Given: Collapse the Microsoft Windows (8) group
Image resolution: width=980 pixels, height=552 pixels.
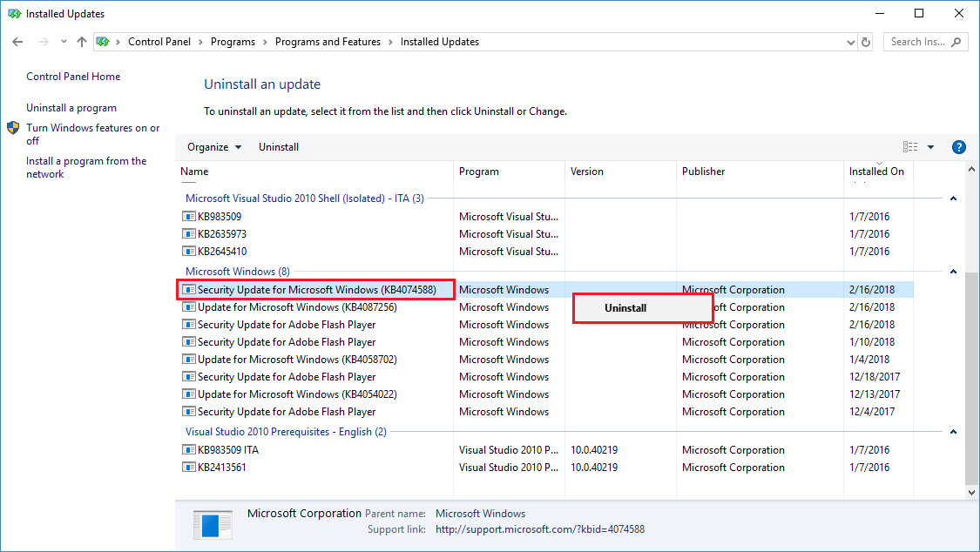Looking at the screenshot, I should coord(953,272).
